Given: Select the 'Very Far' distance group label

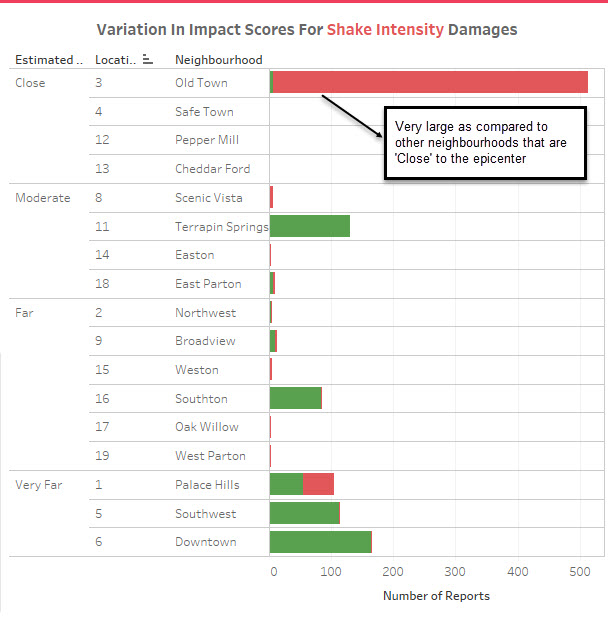Looking at the screenshot, I should 39,485.
